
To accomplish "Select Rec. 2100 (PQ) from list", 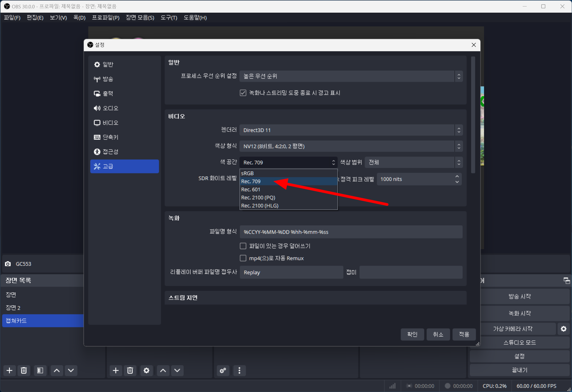I will coord(258,197).
